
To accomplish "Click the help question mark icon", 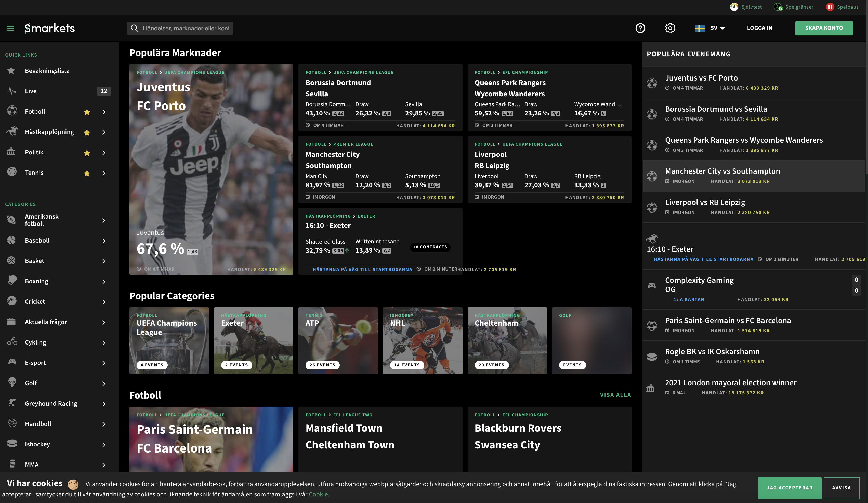I will pyautogui.click(x=640, y=28).
